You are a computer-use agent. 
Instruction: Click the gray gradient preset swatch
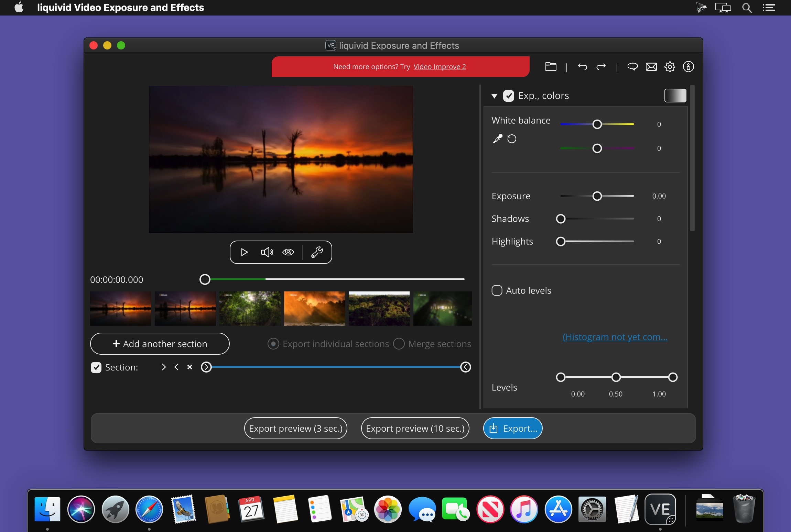click(675, 96)
